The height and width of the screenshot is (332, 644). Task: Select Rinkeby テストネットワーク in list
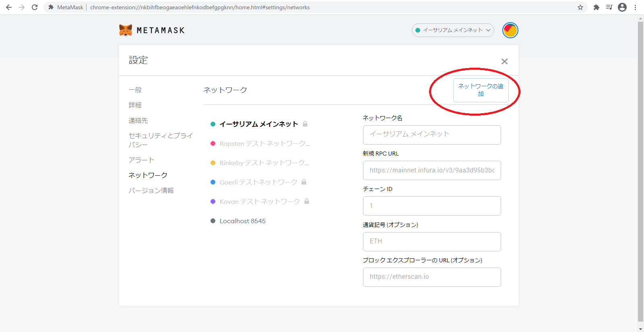point(264,163)
